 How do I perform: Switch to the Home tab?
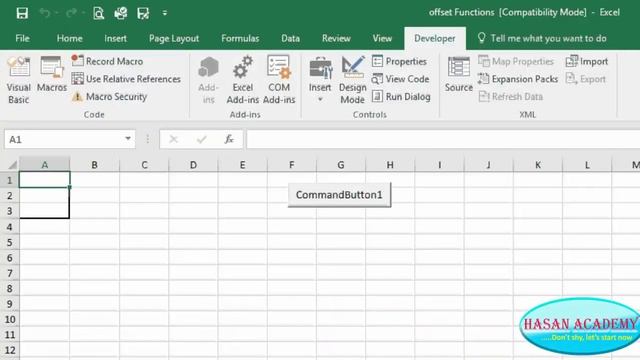69,38
